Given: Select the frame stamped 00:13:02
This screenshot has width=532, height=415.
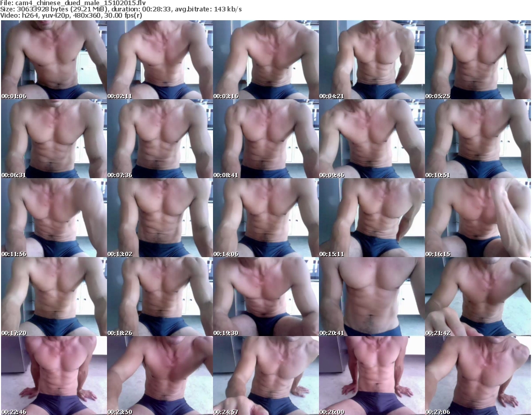Looking at the screenshot, I should [160, 218].
